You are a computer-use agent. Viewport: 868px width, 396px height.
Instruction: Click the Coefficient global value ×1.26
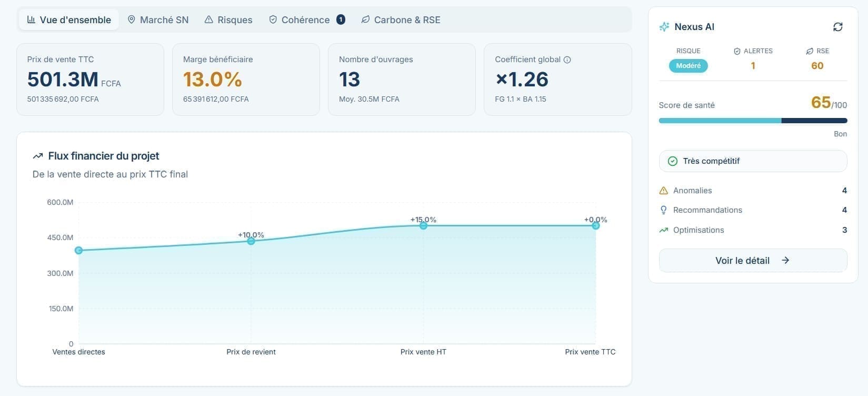(x=522, y=80)
